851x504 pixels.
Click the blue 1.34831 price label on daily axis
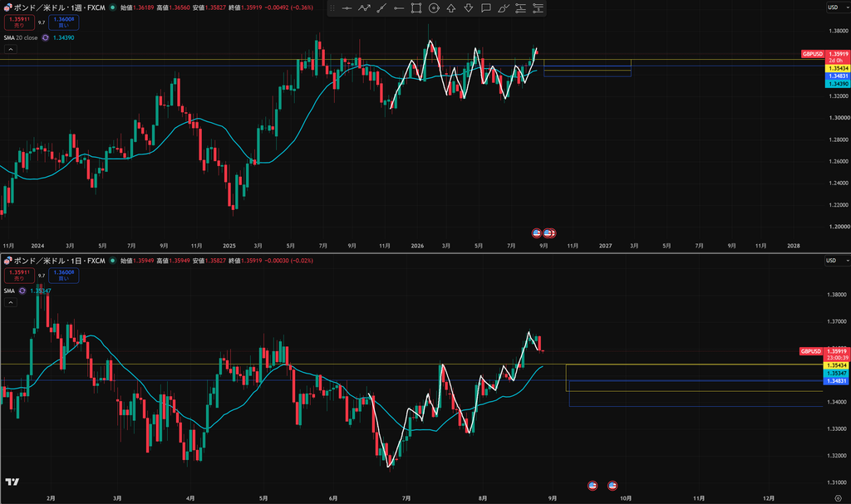[836, 381]
